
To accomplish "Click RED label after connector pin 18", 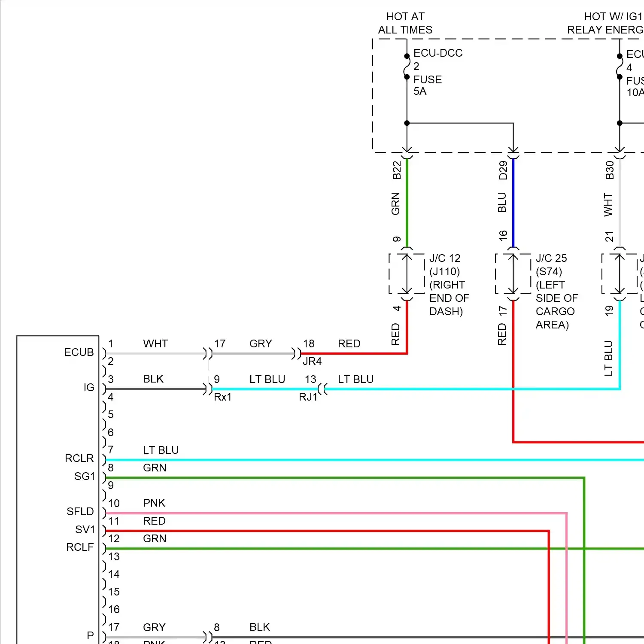I will [x=349, y=343].
